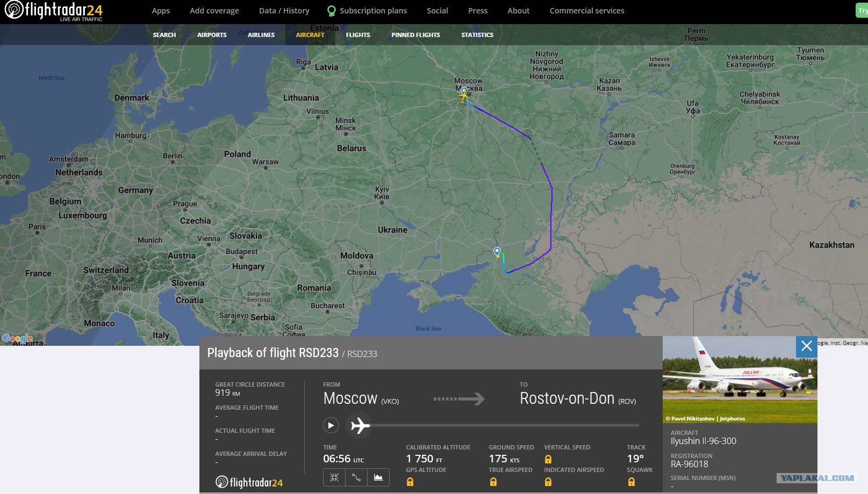
Task: Click the Yekaterinburg city label on the map
Action: click(750, 61)
